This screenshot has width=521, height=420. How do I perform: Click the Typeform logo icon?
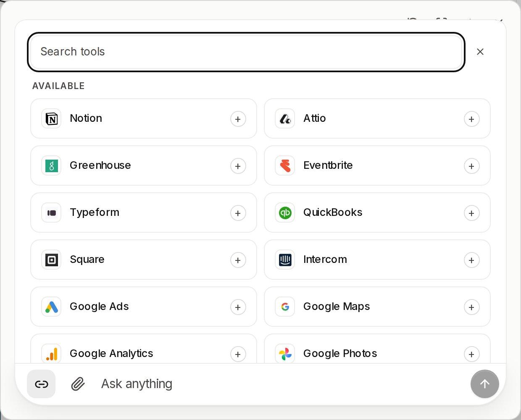coord(52,213)
